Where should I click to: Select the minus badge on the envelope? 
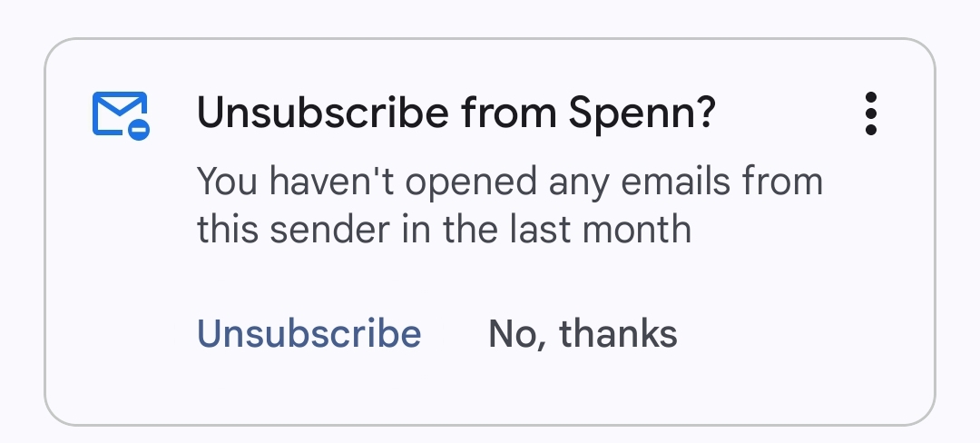pyautogui.click(x=139, y=130)
